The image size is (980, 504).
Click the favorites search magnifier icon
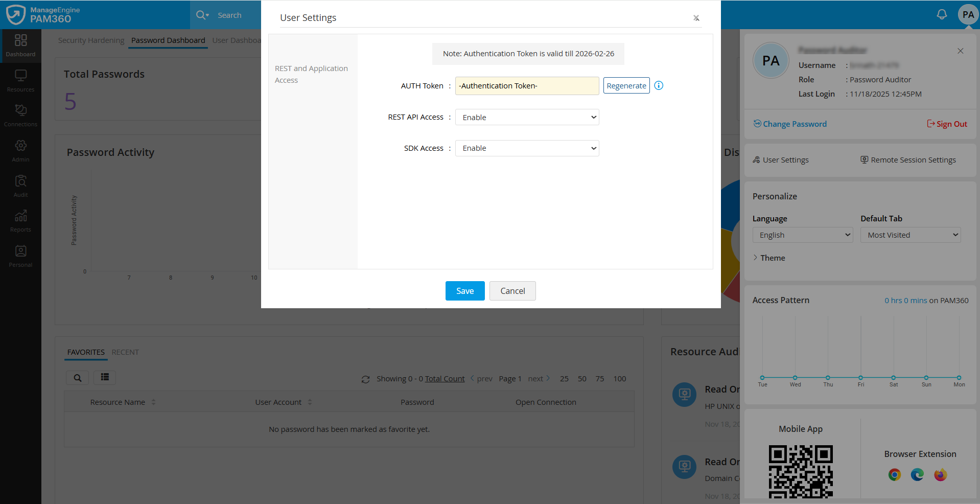click(78, 378)
